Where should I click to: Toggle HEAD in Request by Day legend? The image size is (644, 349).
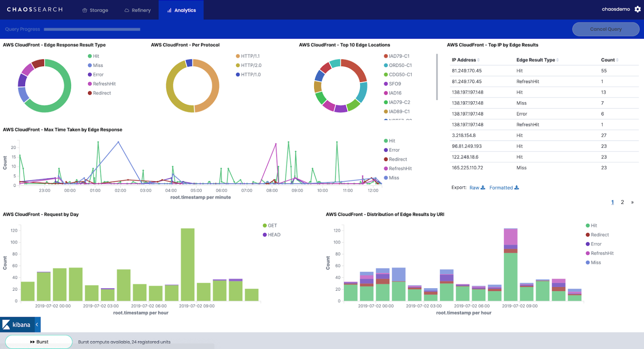272,235
